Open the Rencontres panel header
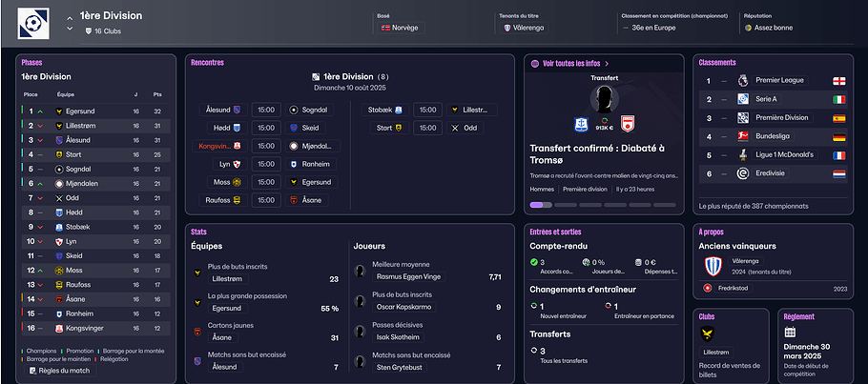The width and height of the screenshot is (868, 384). pos(207,63)
